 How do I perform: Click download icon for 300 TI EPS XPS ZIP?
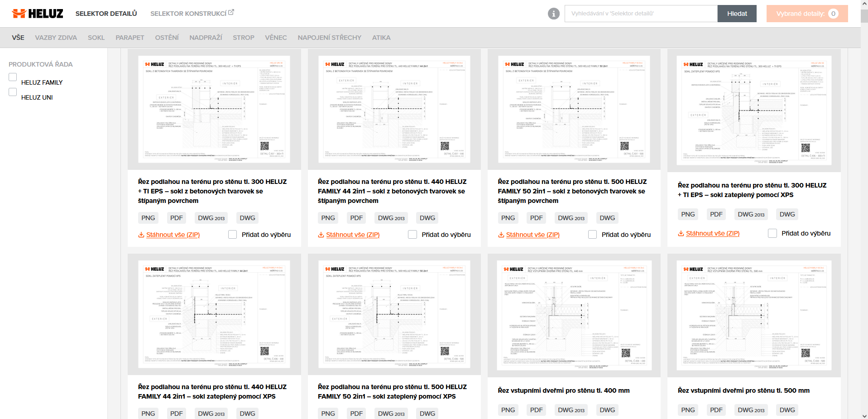click(681, 233)
